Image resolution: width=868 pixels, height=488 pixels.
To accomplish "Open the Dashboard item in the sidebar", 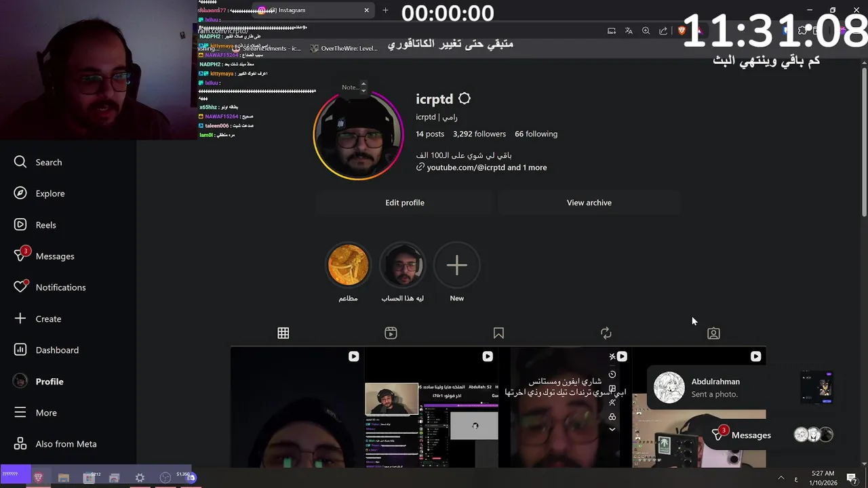I will [x=46, y=350].
